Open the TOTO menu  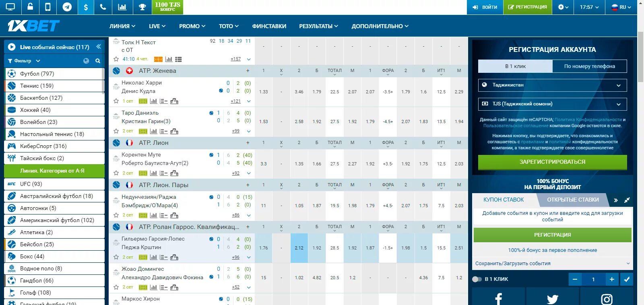229,26
